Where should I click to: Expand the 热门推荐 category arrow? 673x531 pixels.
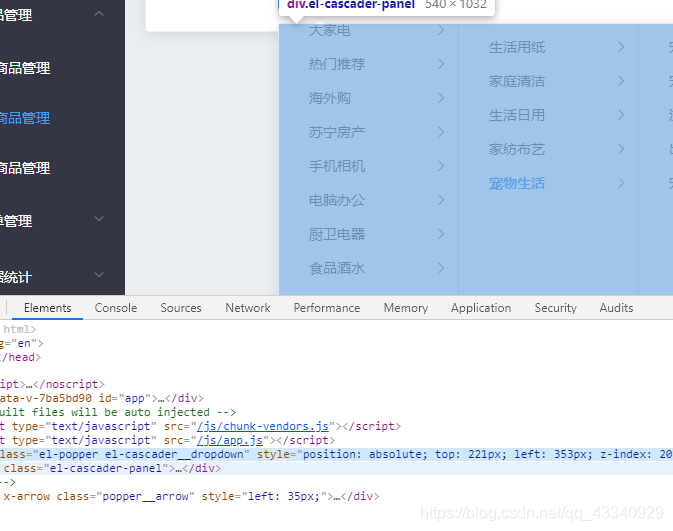[x=441, y=64]
